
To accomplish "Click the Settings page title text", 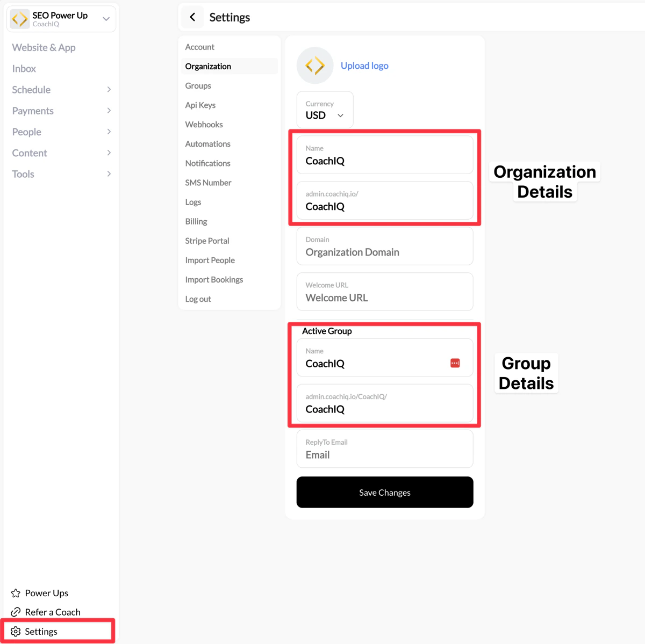I will tap(230, 17).
